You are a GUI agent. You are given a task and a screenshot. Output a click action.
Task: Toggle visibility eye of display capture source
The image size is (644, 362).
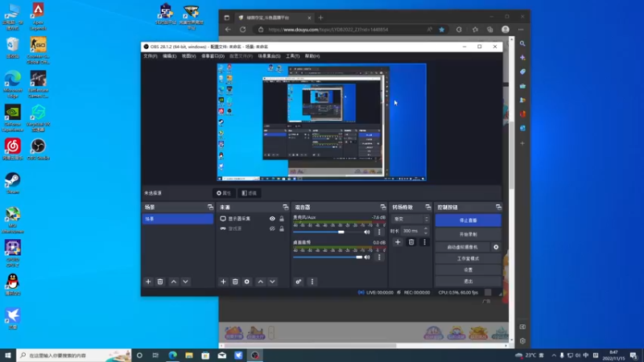(272, 219)
